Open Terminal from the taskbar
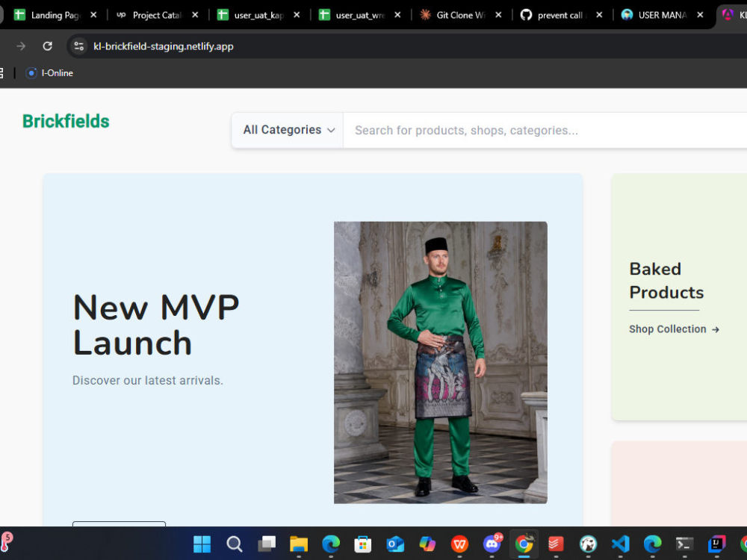 click(x=684, y=544)
